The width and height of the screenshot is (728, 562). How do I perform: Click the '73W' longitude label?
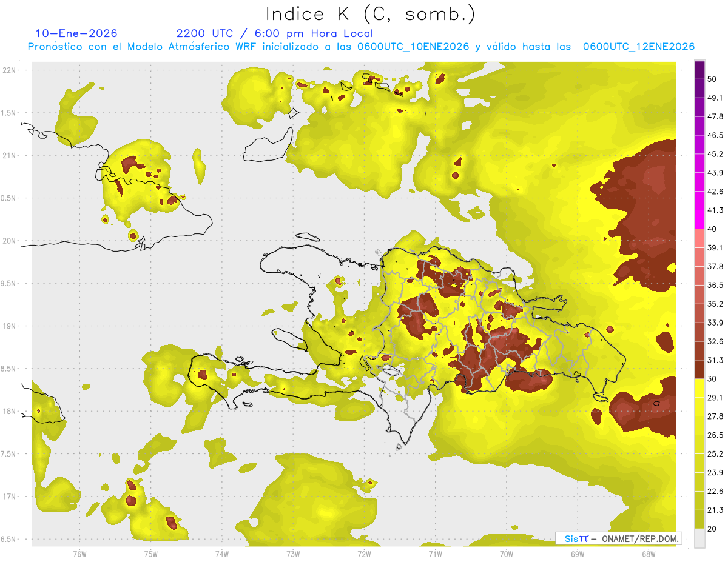(x=293, y=554)
